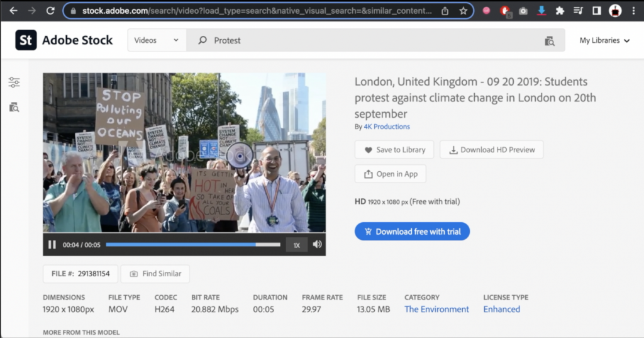Expand the Videos content type dropdown
Screen dimensions: 644x338
point(157,40)
